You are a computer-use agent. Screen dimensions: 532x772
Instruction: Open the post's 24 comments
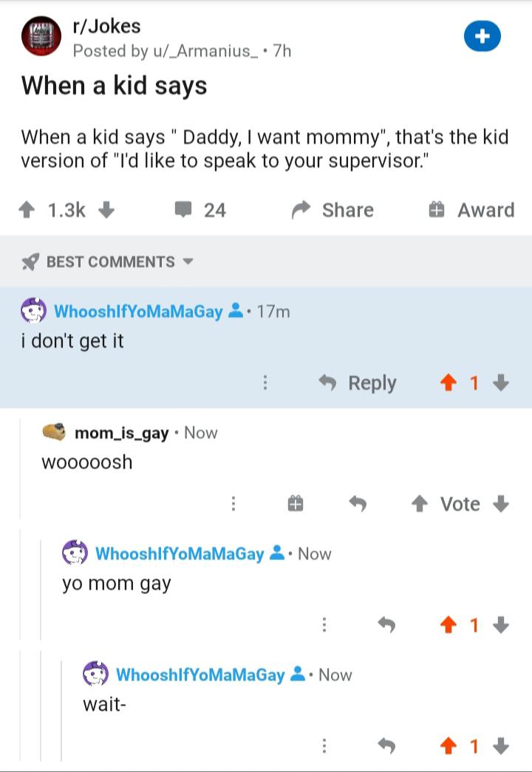[200, 211]
